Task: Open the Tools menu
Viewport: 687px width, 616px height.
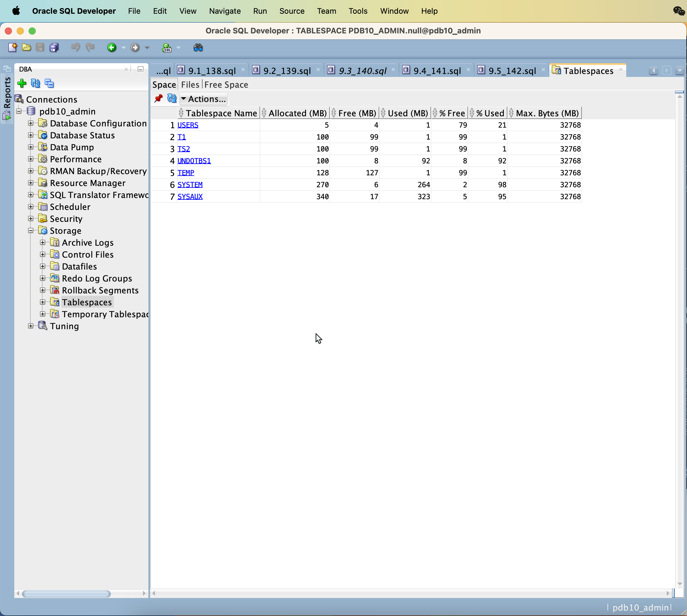Action: (358, 11)
